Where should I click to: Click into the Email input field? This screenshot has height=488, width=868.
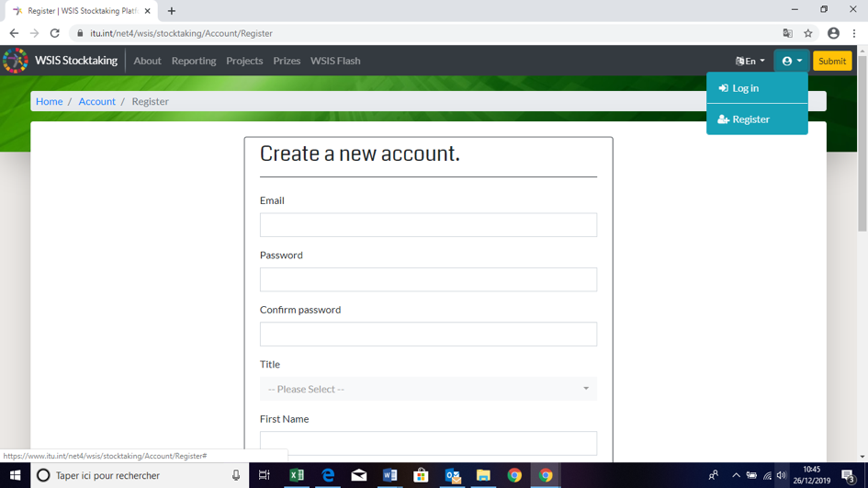tap(428, 225)
